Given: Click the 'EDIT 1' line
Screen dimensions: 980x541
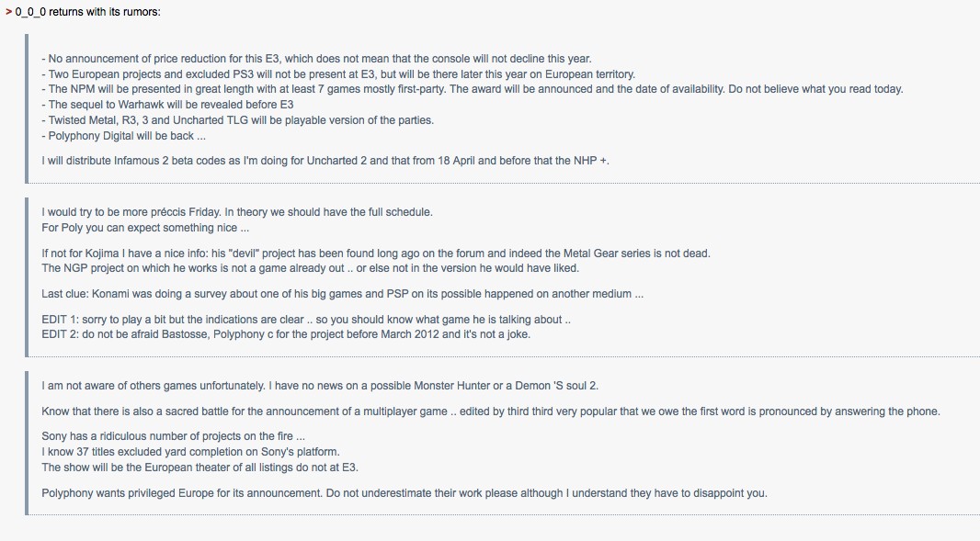Looking at the screenshot, I should tap(306, 320).
